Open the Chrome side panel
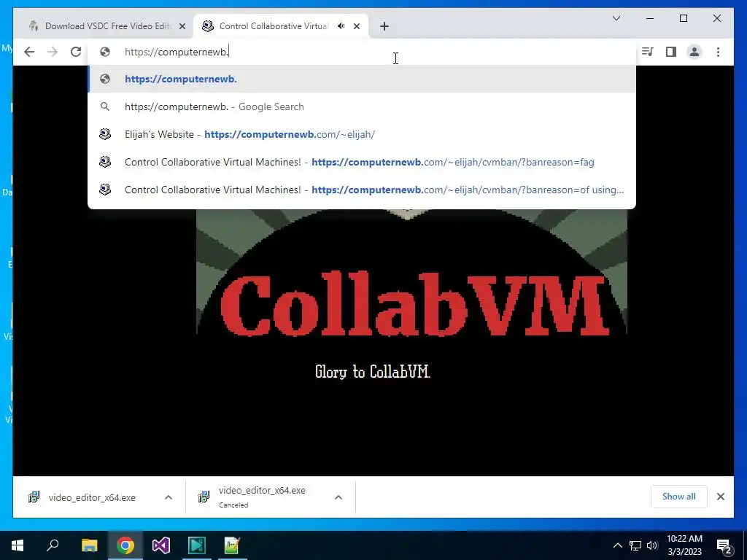Image resolution: width=747 pixels, height=560 pixels. click(x=671, y=52)
